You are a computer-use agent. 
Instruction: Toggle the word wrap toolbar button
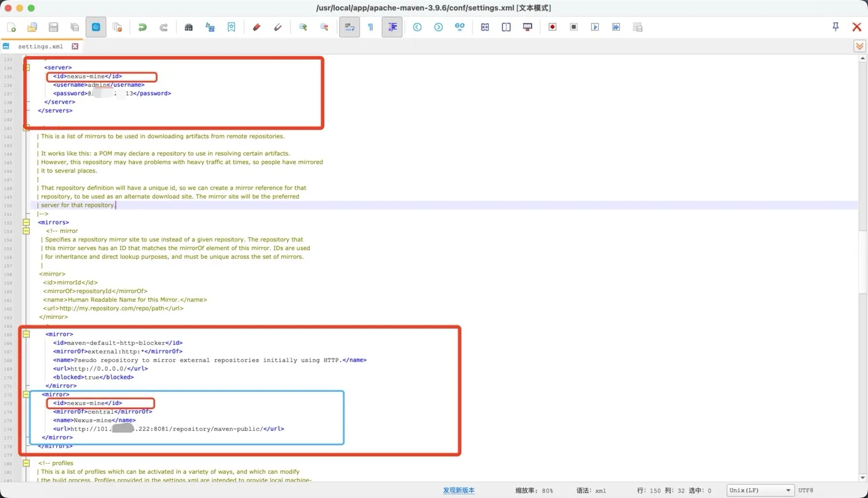tap(349, 27)
